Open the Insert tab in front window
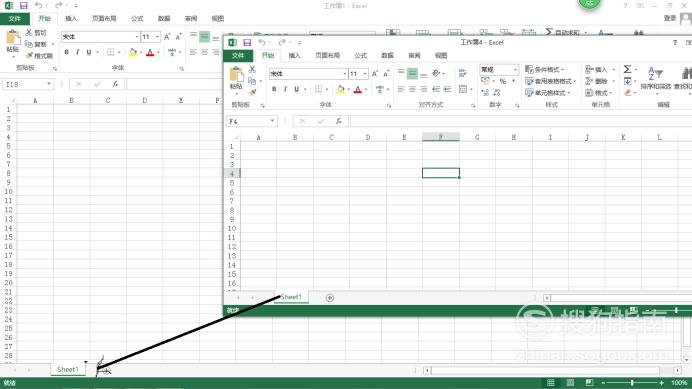692x389 pixels. point(294,56)
